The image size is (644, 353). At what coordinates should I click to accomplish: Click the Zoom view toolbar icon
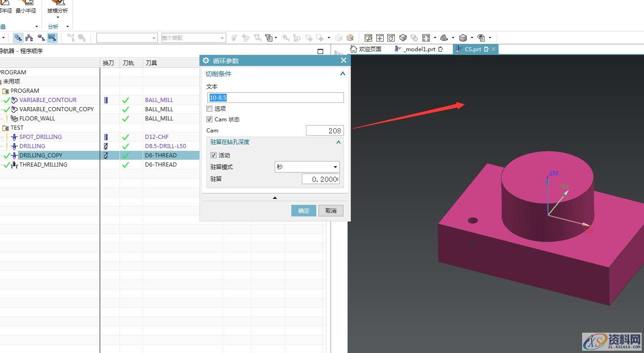point(368,38)
